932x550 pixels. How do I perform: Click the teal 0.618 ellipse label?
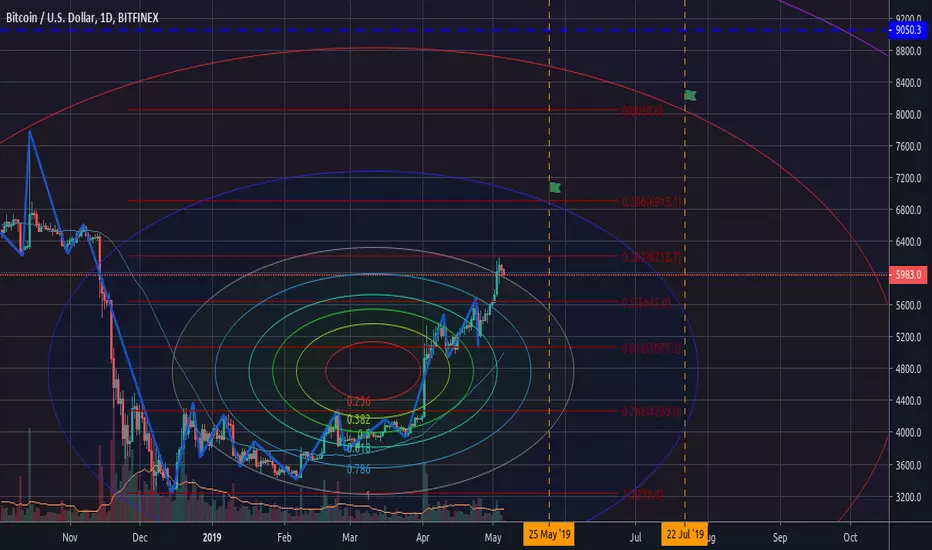[358, 449]
